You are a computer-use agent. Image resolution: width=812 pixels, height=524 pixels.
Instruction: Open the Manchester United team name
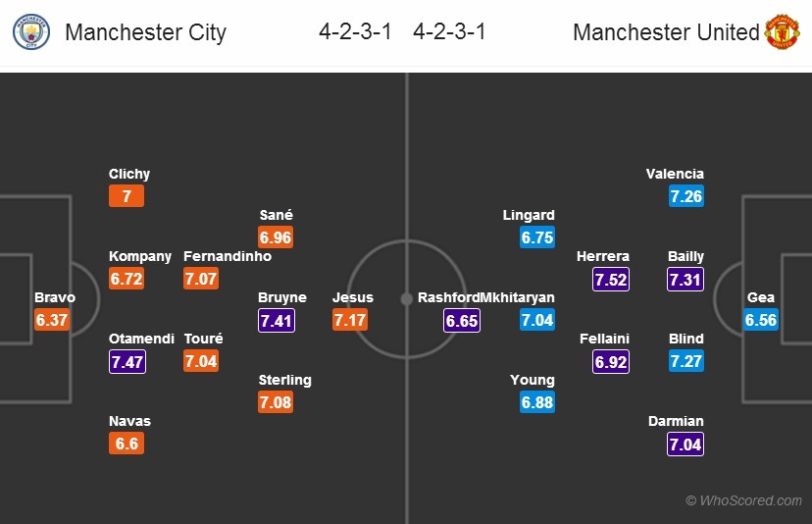coord(666,32)
